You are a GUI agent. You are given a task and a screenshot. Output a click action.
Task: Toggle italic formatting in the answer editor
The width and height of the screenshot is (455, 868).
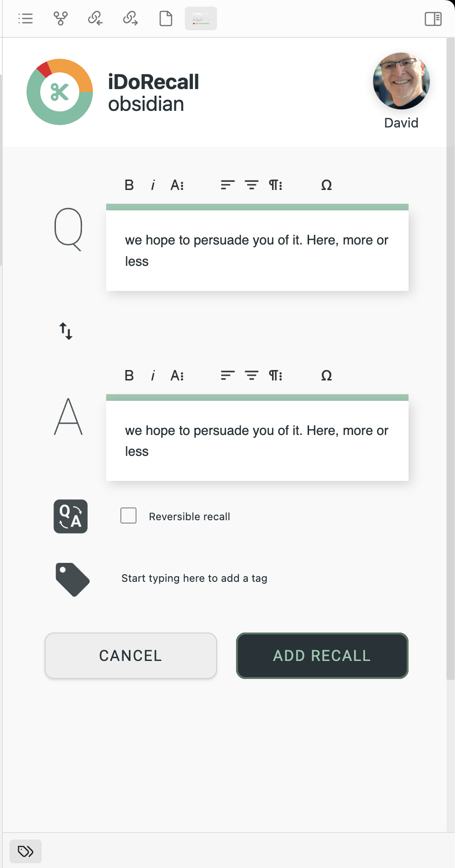click(x=153, y=376)
